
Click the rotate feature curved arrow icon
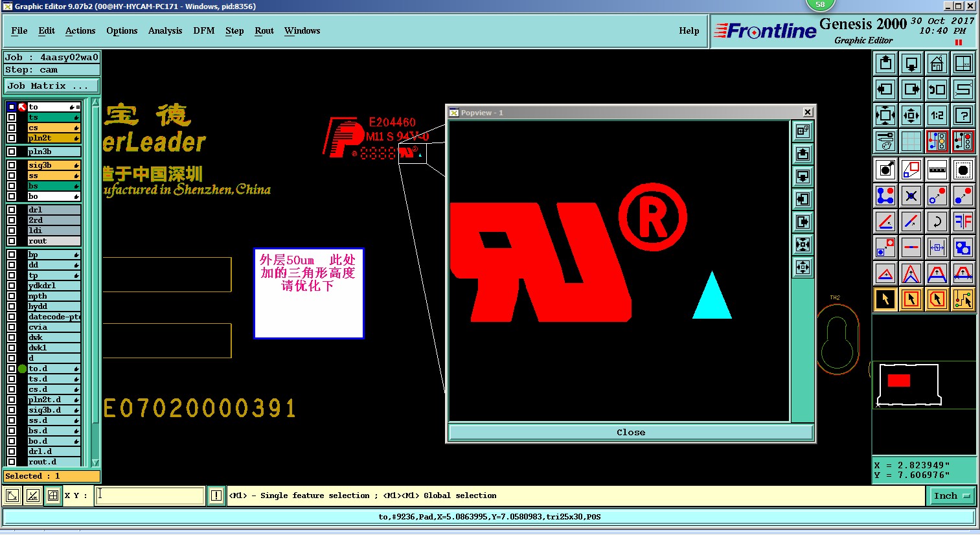click(937, 222)
